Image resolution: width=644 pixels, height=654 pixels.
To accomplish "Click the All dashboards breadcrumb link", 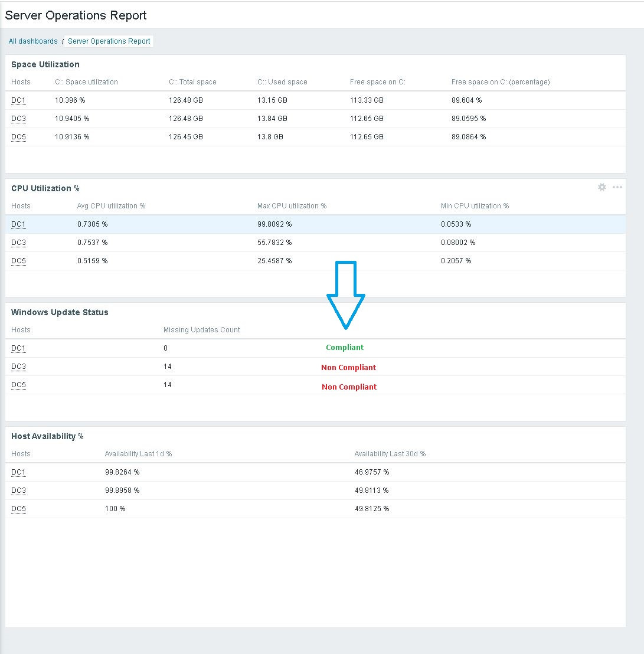I will point(32,41).
